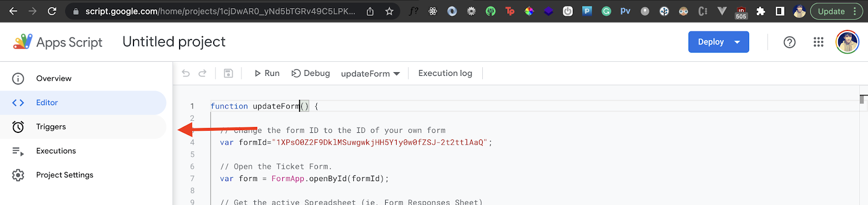This screenshot has height=205, width=868.
Task: Click the formId string value in code
Action: [379, 142]
